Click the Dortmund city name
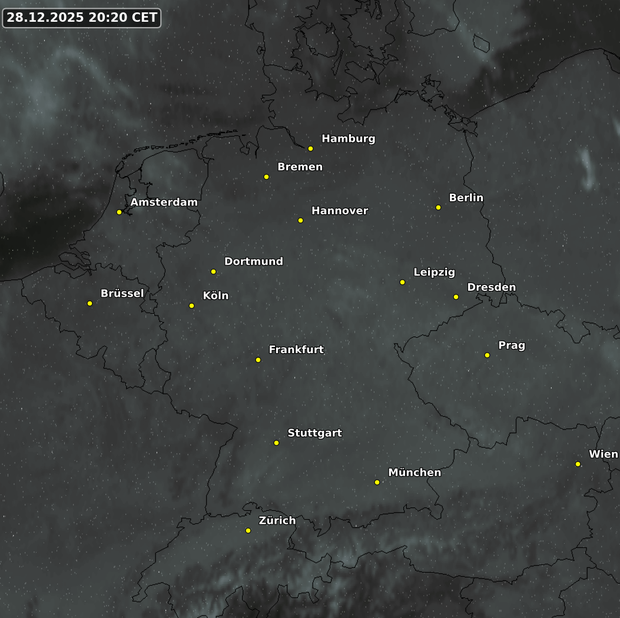 click(x=253, y=261)
